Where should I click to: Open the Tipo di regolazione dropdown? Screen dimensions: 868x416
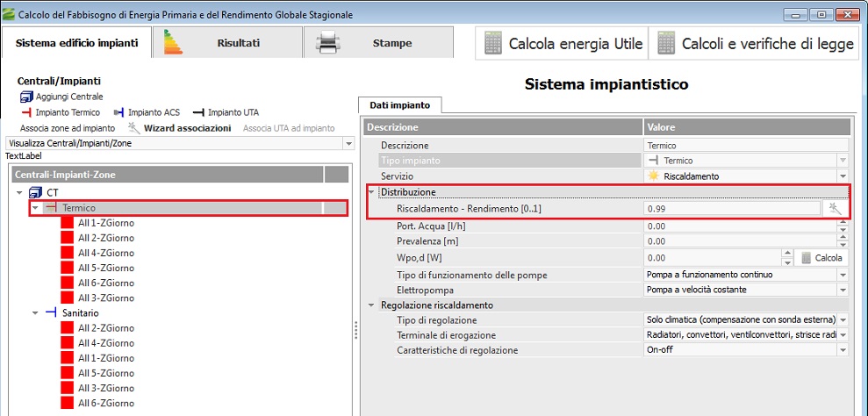[843, 320]
